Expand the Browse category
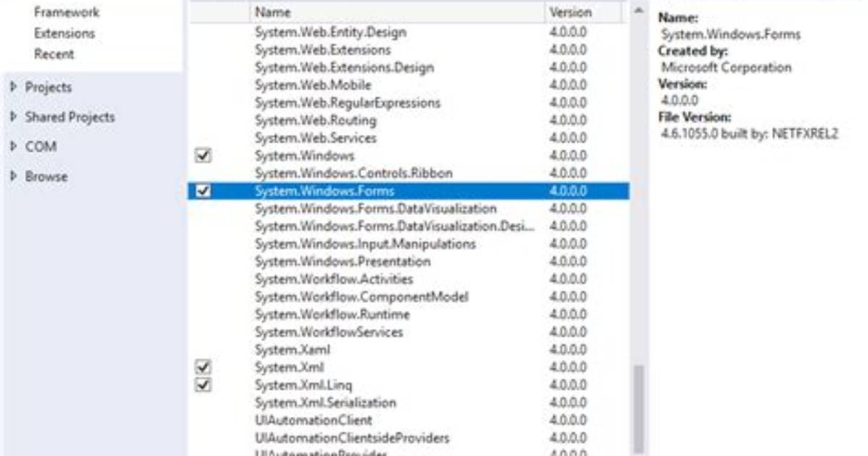Image resolution: width=868 pixels, height=456 pixels. (14, 176)
